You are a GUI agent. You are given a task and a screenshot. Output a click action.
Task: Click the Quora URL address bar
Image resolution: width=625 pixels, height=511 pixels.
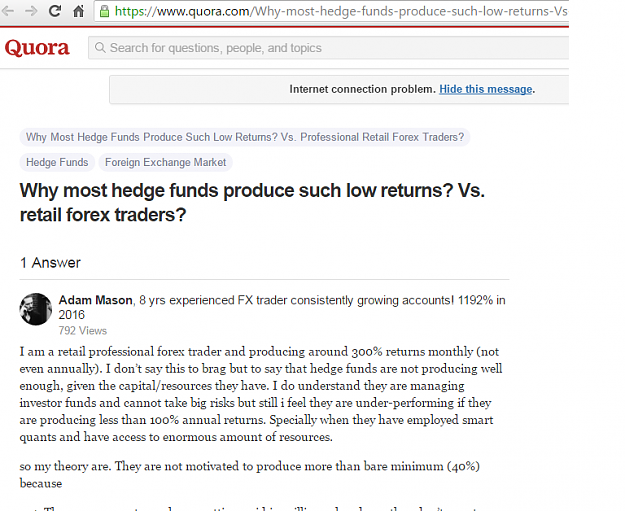pos(332,11)
